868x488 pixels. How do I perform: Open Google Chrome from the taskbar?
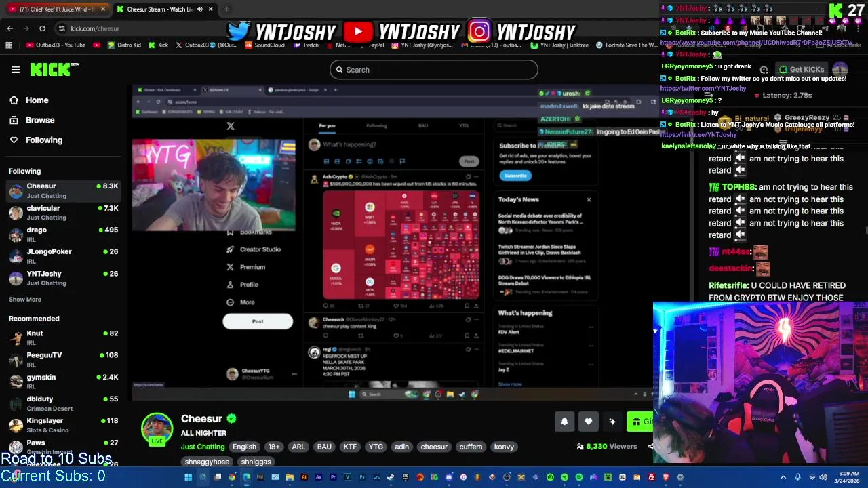(x=231, y=477)
